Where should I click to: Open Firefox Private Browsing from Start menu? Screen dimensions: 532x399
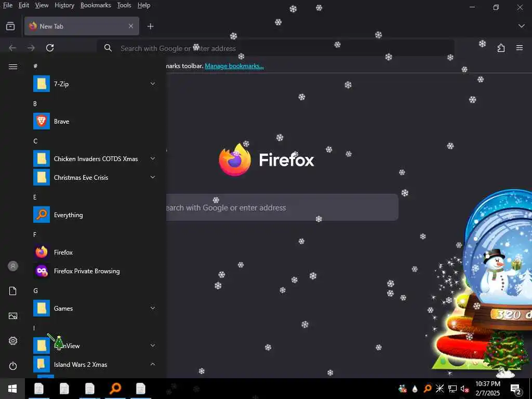[x=95, y=271]
